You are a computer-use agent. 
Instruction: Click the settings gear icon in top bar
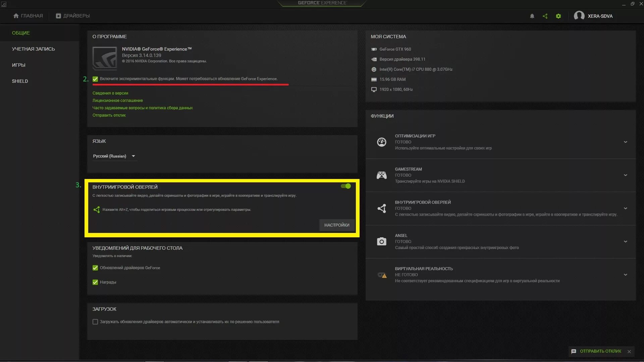pyautogui.click(x=558, y=16)
